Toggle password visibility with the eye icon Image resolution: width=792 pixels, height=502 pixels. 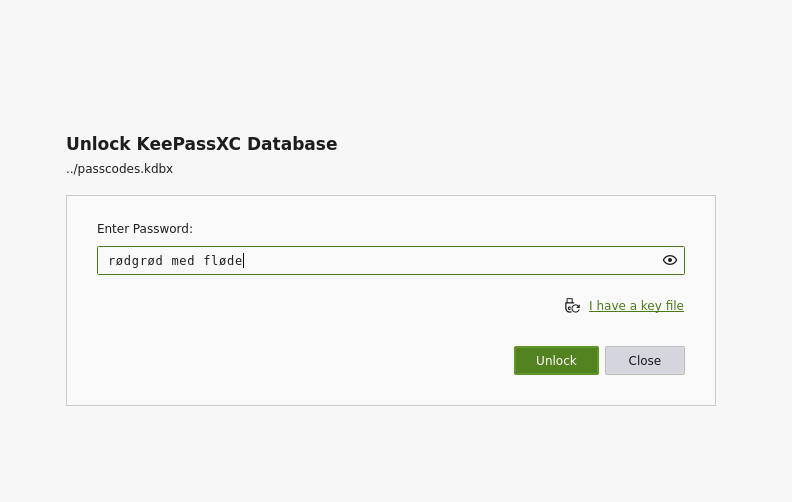pyautogui.click(x=669, y=260)
